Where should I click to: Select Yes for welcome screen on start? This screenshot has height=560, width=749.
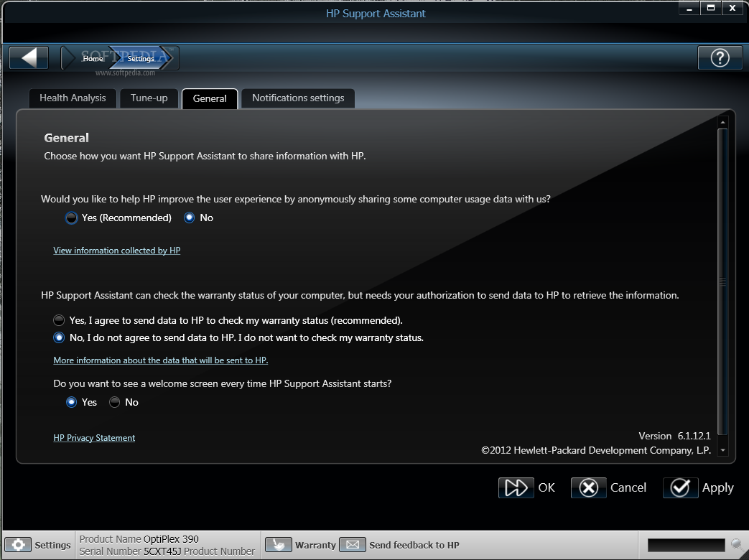(x=71, y=402)
